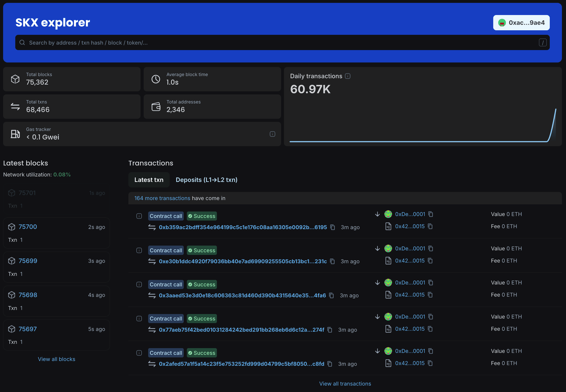This screenshot has width=566, height=392.
Task: Click the info icon on the first transaction row
Action: 139,216
